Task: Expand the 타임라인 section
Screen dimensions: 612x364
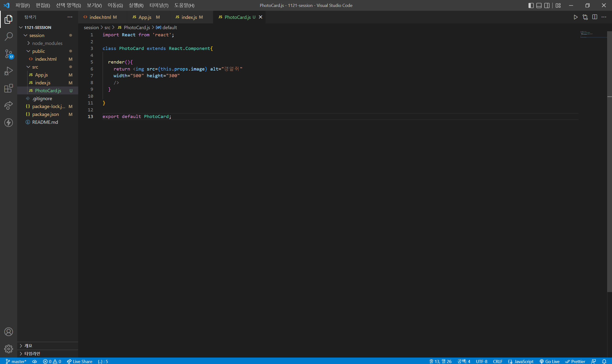Action: 32,353
